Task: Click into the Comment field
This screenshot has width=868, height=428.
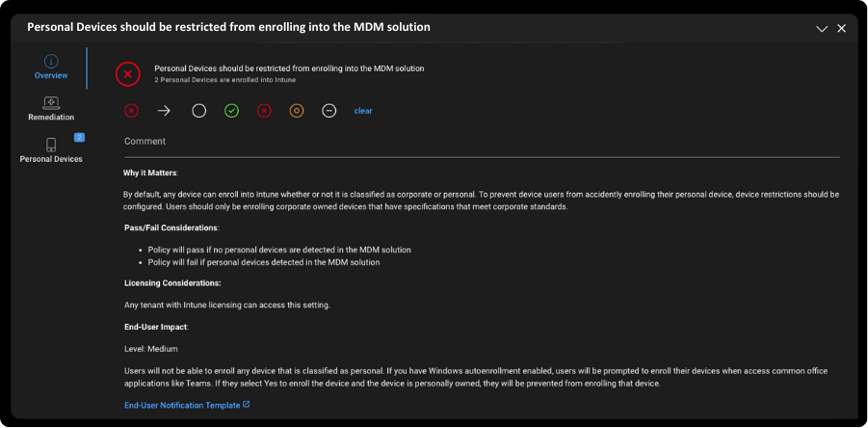Action: click(x=482, y=142)
